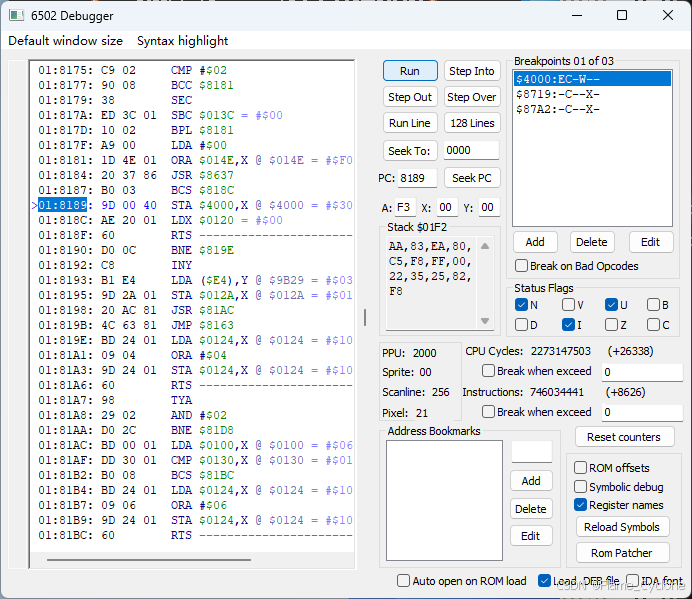Click Add under the Breakpoints list
Image resolution: width=692 pixels, height=599 pixels.
pos(535,242)
